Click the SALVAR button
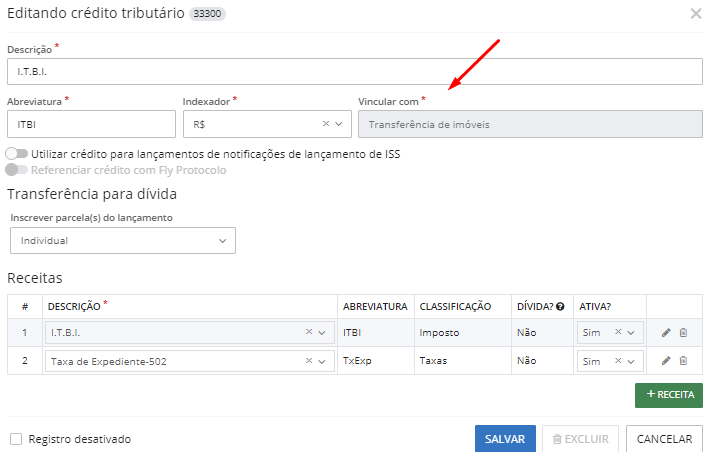Viewport: 708px width, 452px height. click(x=505, y=439)
